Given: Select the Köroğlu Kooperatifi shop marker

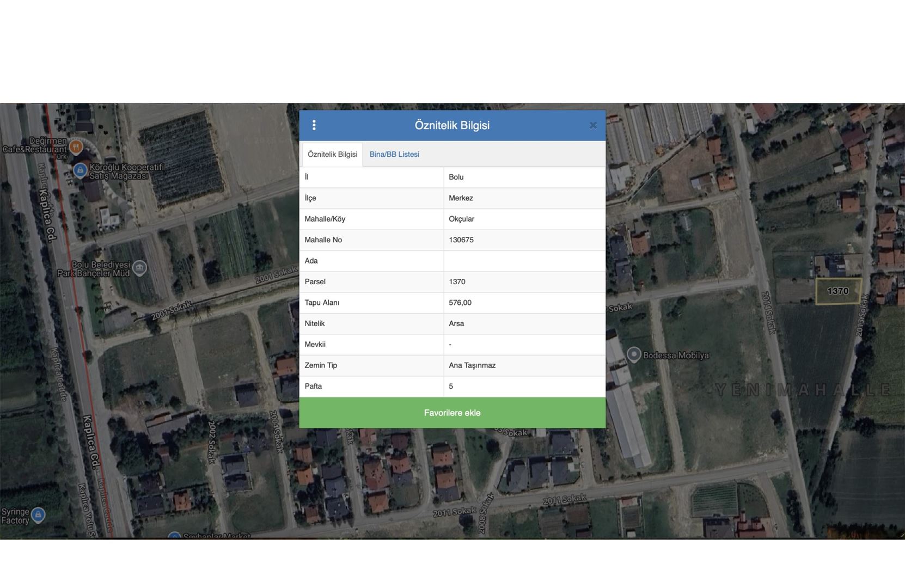Looking at the screenshot, I should (80, 170).
